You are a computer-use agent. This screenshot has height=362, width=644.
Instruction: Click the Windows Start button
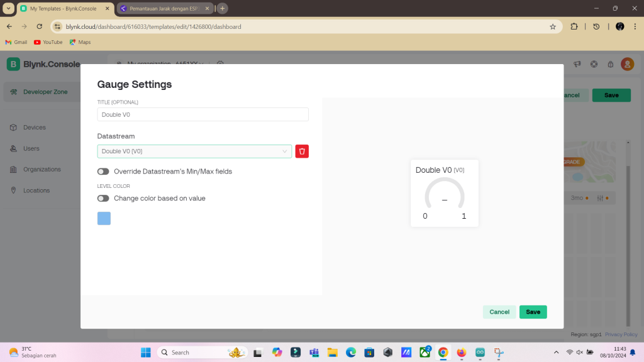tap(146, 353)
